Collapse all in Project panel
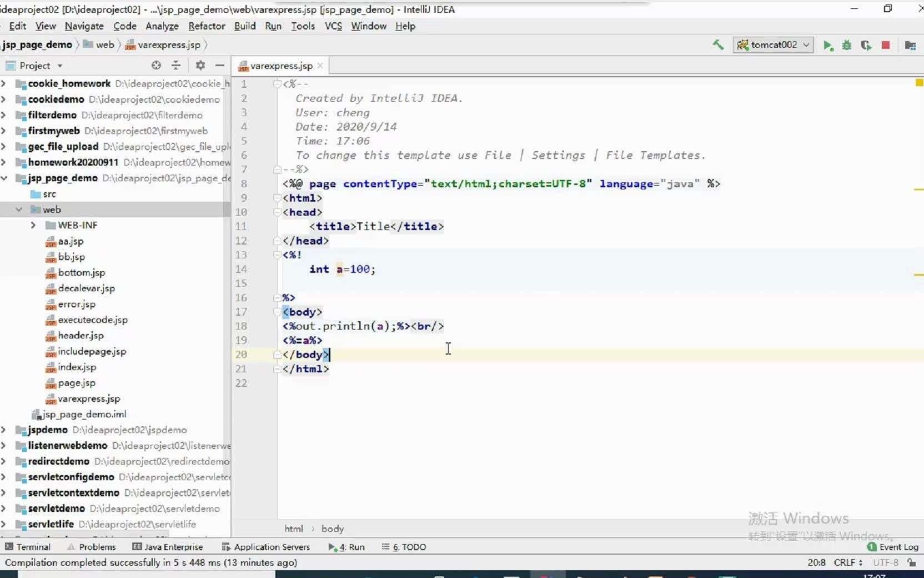This screenshot has height=578, width=924. (176, 66)
